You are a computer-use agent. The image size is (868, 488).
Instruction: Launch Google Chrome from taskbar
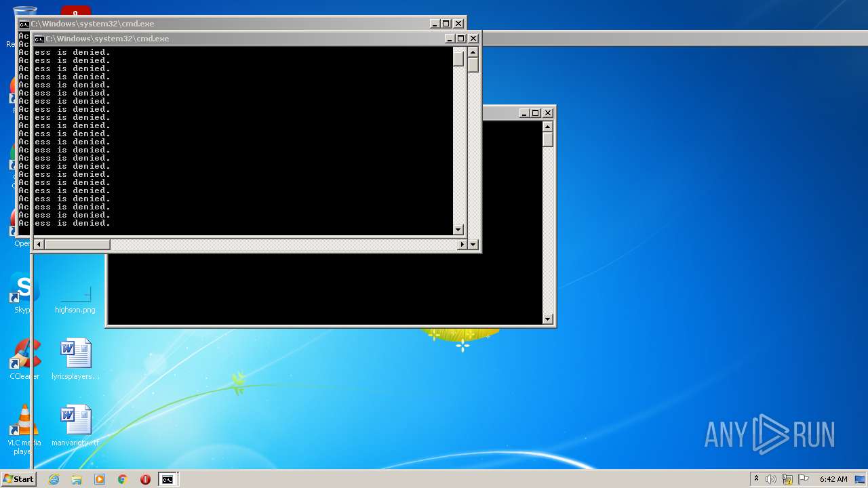click(x=123, y=479)
